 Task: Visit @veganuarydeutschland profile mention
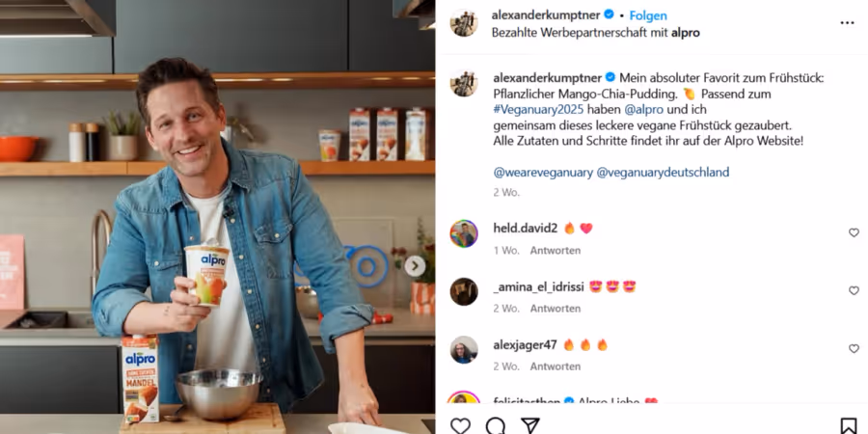(663, 173)
